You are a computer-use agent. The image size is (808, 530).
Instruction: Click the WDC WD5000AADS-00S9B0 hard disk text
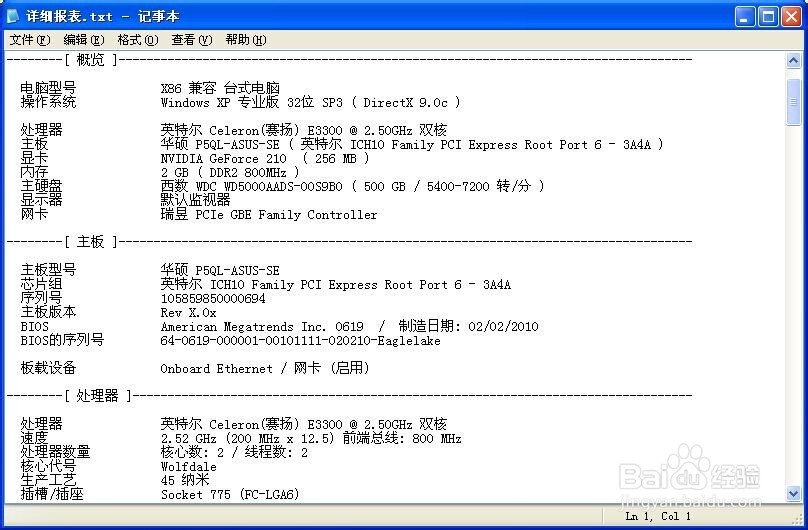tap(269, 186)
